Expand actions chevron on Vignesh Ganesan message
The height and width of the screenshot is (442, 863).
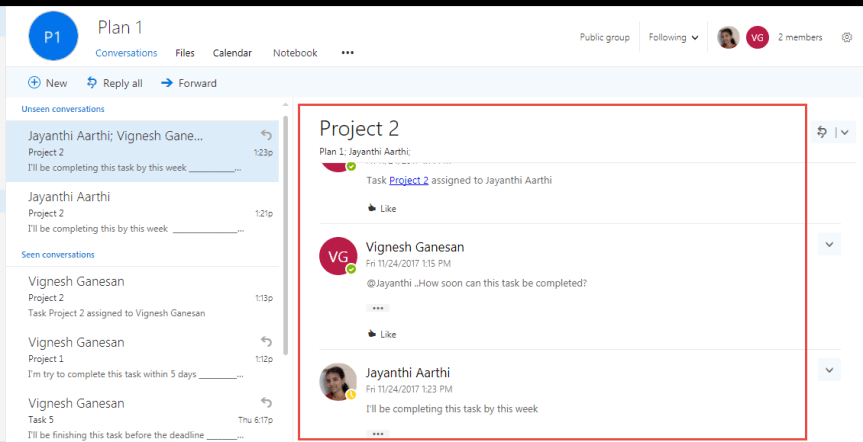coord(829,244)
